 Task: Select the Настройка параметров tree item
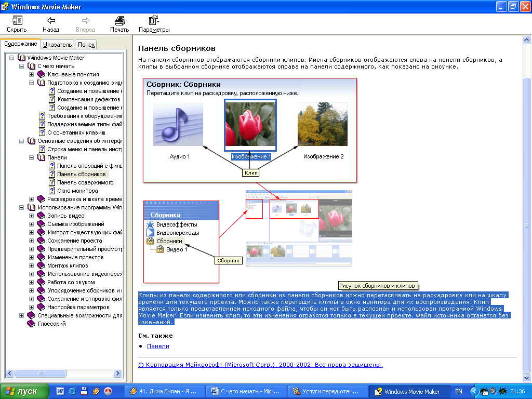click(78, 307)
